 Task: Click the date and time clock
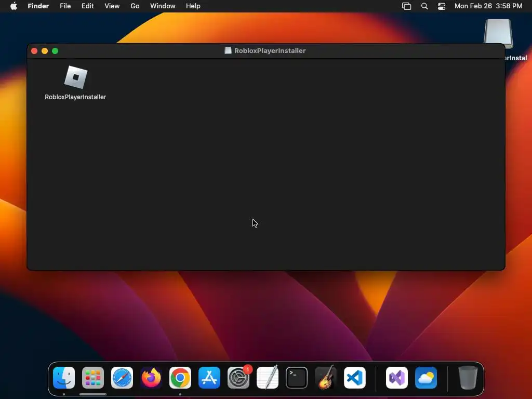click(488, 6)
